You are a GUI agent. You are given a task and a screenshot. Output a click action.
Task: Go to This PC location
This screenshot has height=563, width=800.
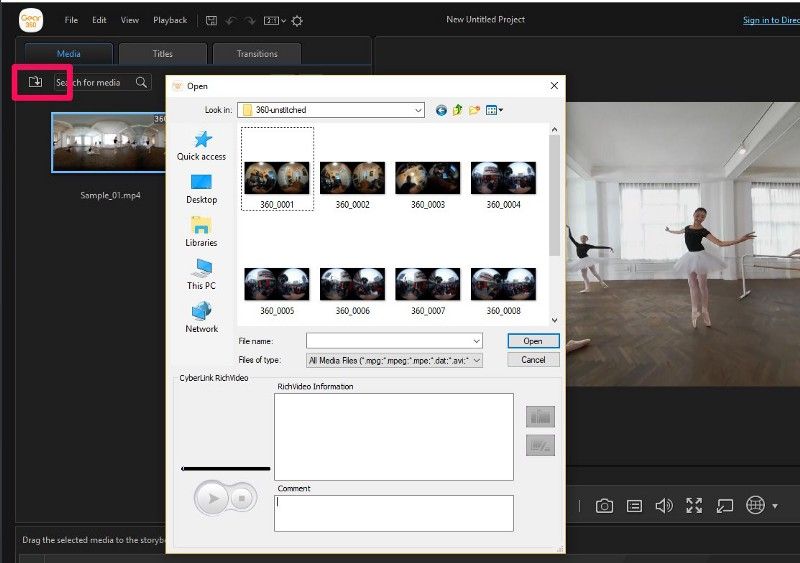click(202, 275)
